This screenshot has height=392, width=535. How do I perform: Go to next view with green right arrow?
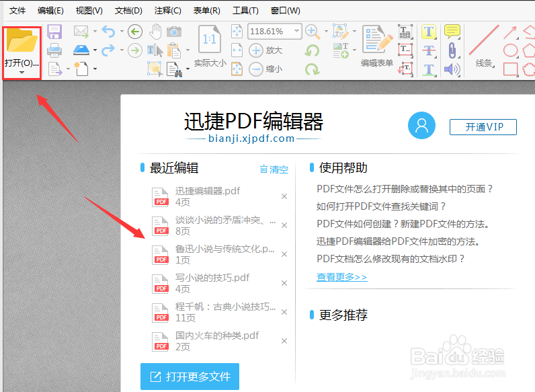(x=135, y=50)
